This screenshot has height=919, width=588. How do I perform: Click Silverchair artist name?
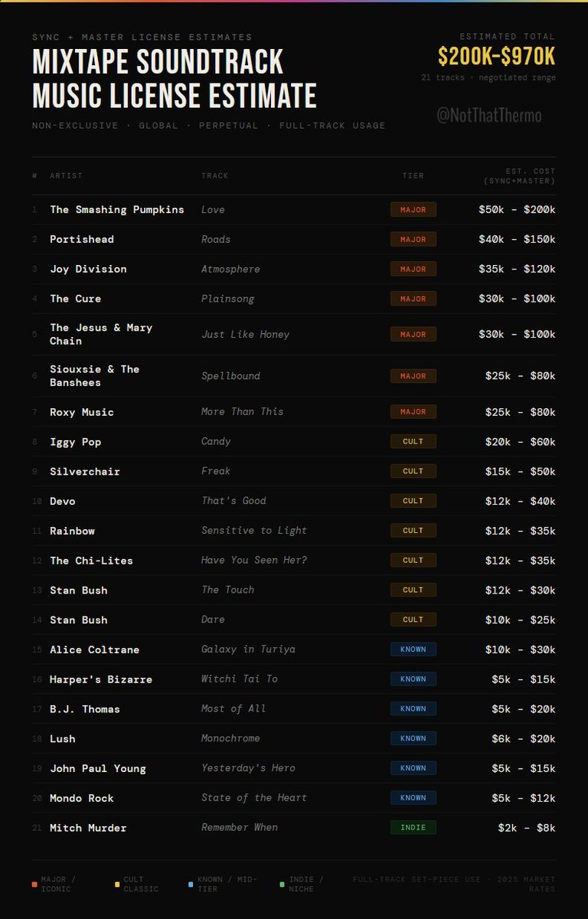(x=85, y=472)
